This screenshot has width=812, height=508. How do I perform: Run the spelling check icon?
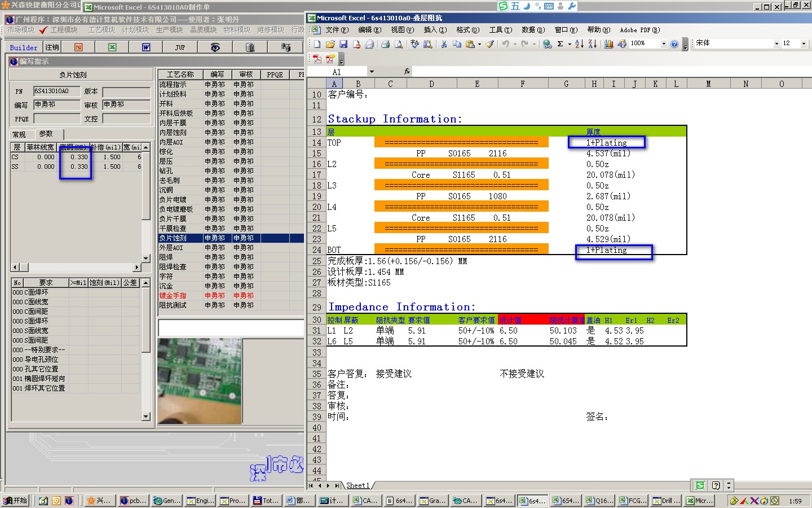415,43
